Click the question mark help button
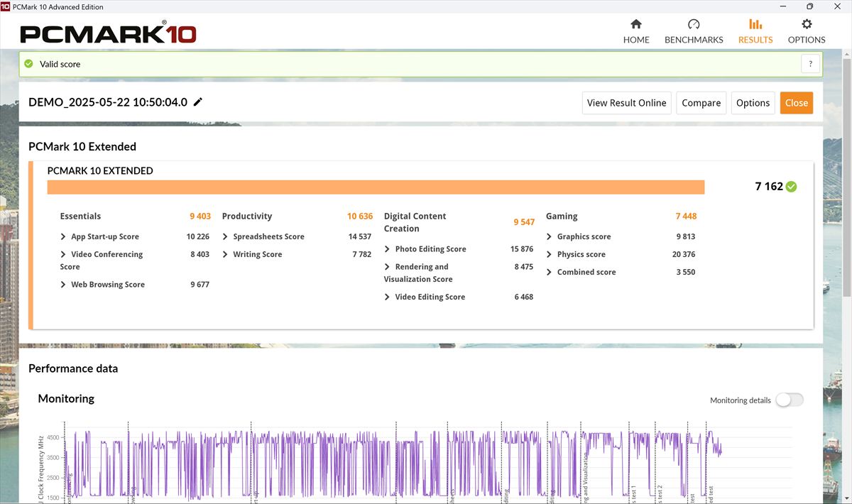The height and width of the screenshot is (504, 852). pyautogui.click(x=811, y=64)
